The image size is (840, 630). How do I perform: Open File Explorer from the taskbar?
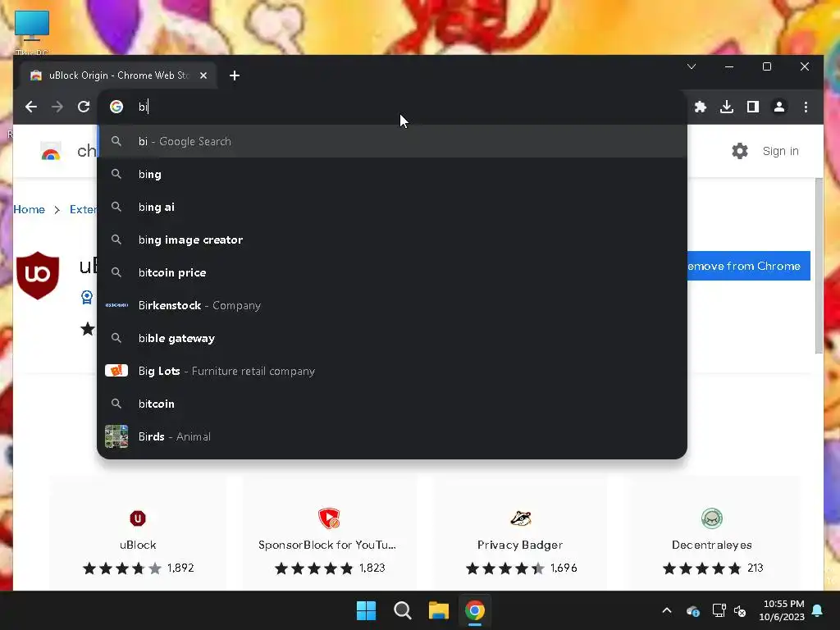(438, 610)
